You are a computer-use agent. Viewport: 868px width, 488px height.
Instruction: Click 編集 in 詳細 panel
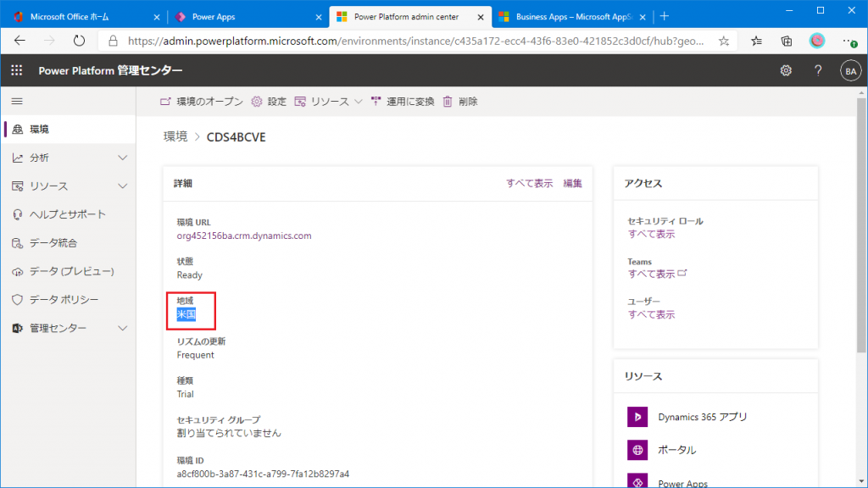coord(572,183)
